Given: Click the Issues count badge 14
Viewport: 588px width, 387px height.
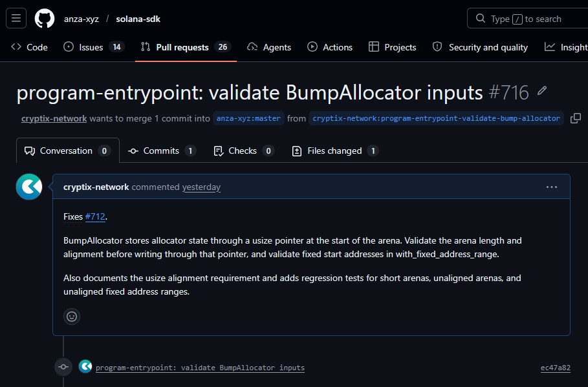Looking at the screenshot, I should (x=116, y=47).
